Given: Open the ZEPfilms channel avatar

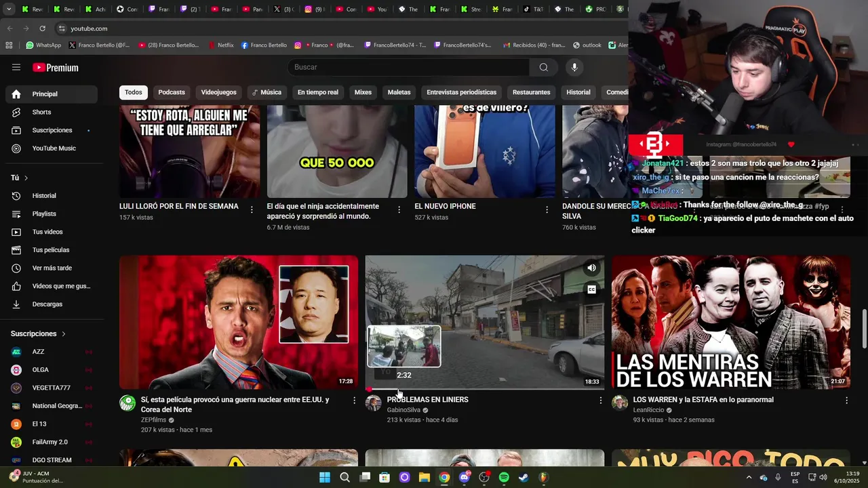Looking at the screenshot, I should [127, 403].
